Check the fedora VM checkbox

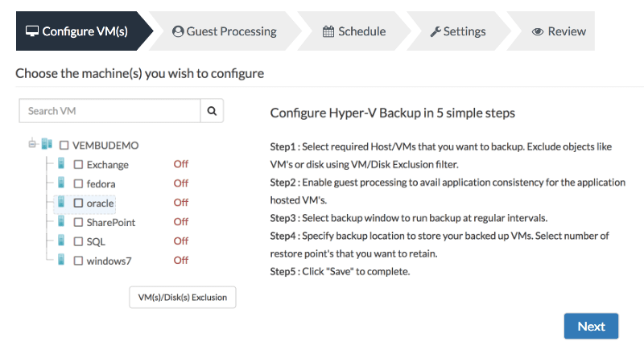[x=78, y=184]
